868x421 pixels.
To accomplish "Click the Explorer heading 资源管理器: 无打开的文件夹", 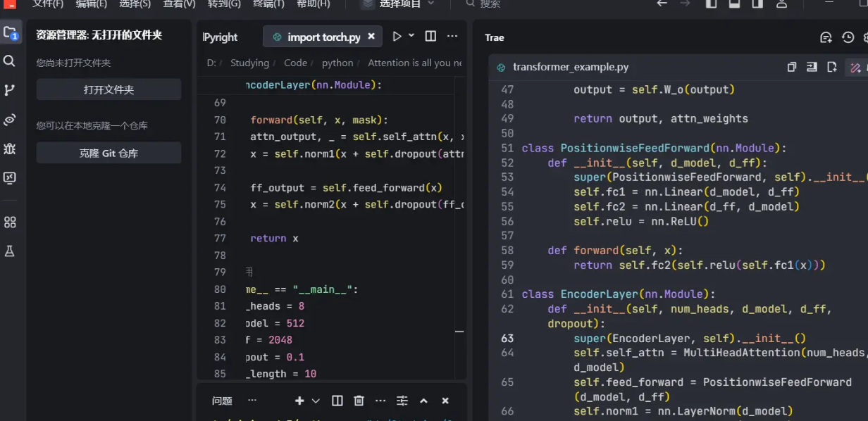I will click(99, 34).
